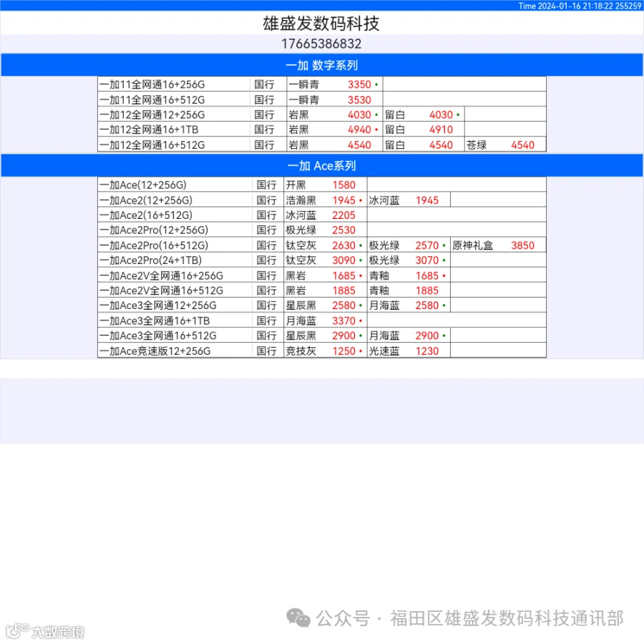644x644 pixels.
Task: Select the row label 一加12全网通12+256G
Action: click(x=152, y=115)
